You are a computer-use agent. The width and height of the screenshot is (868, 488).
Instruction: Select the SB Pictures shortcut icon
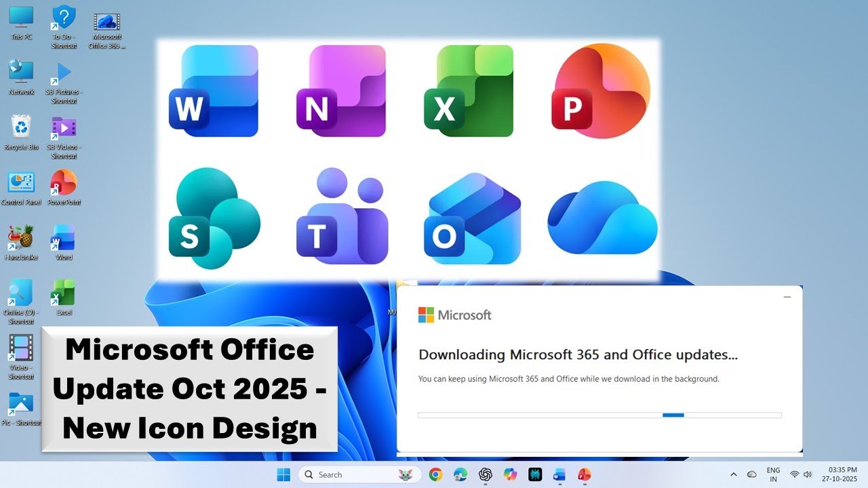(64, 83)
